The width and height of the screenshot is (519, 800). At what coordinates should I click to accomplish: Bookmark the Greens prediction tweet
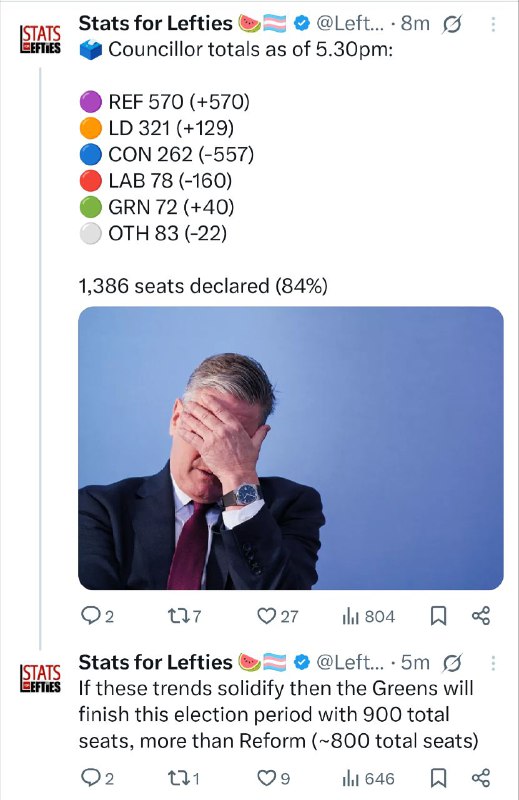click(438, 778)
